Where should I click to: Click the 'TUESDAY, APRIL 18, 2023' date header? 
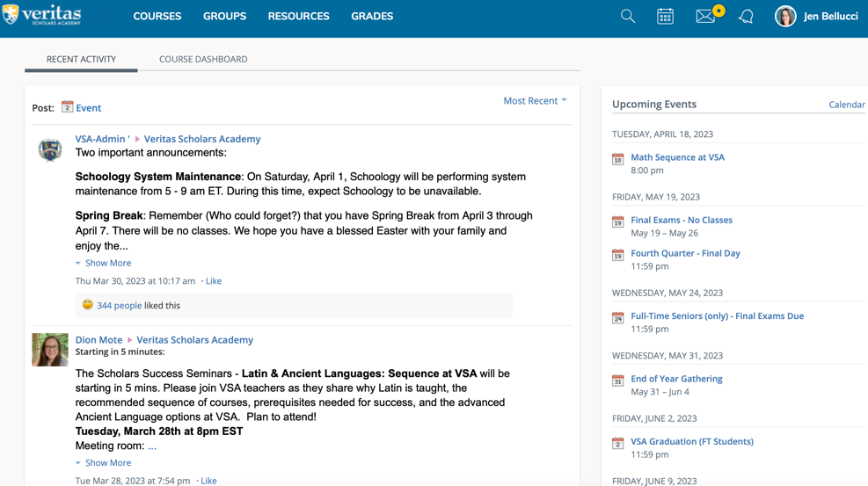(x=662, y=134)
